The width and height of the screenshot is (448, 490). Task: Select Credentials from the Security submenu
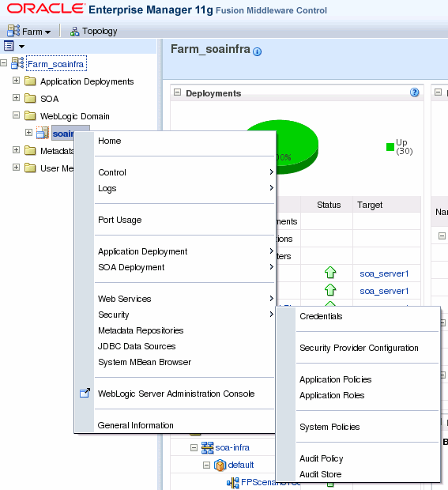(x=321, y=316)
